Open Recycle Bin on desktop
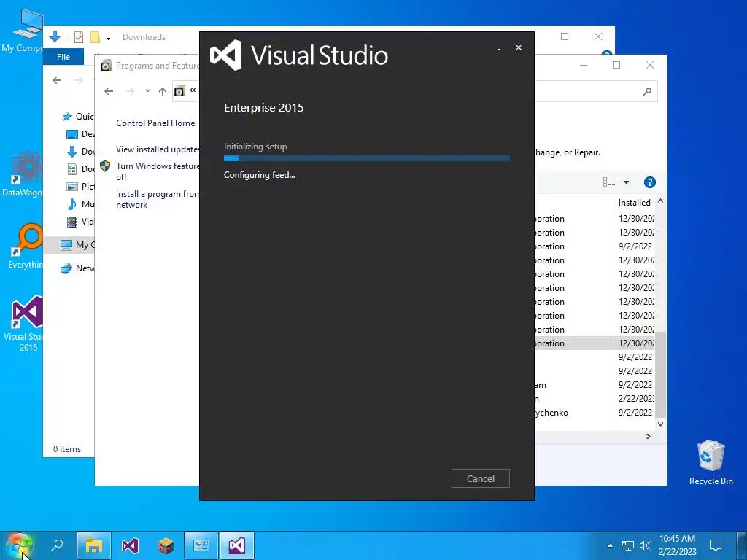Screen dimensions: 747x560 click(711, 462)
